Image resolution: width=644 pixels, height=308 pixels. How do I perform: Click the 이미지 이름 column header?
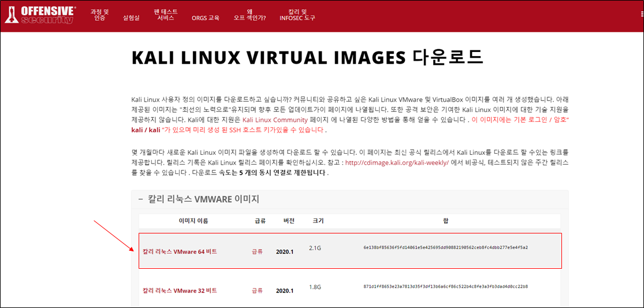[x=193, y=221]
